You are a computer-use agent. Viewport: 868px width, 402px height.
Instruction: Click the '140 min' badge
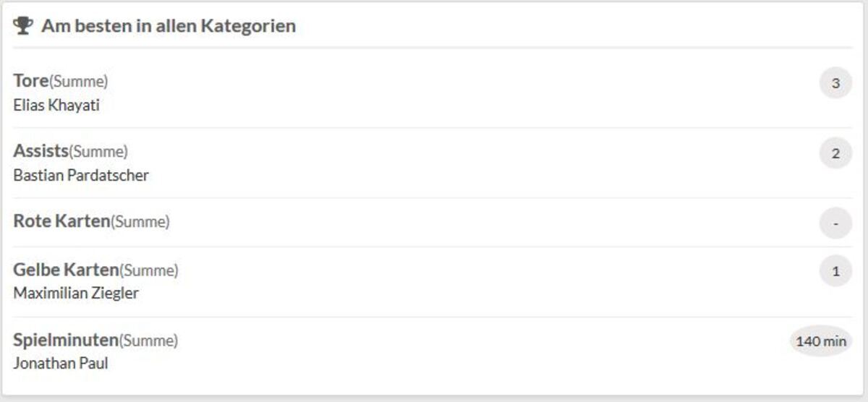point(821,341)
